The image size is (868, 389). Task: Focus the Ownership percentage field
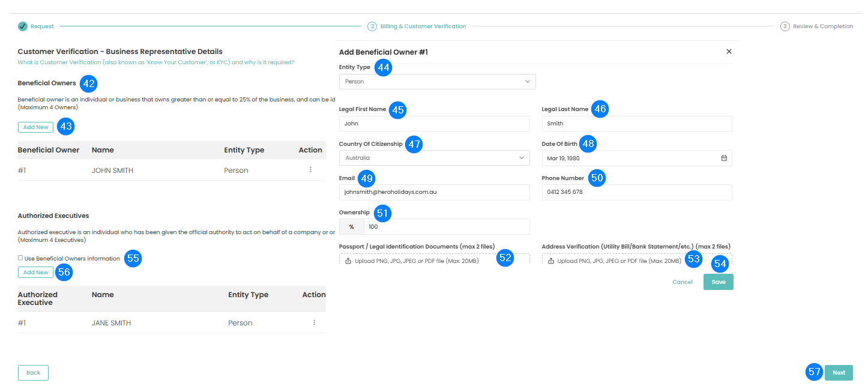click(446, 227)
